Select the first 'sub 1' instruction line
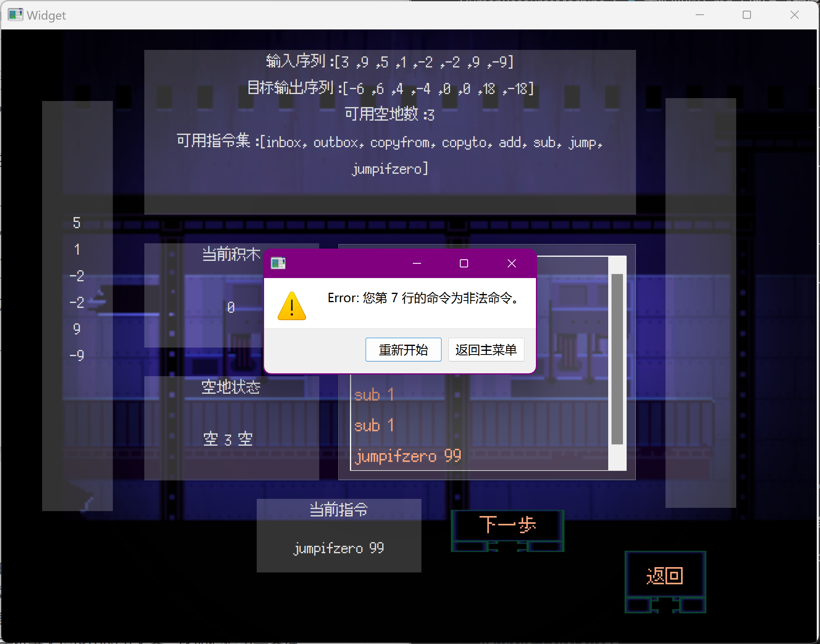This screenshot has width=820, height=644. pos(374,395)
